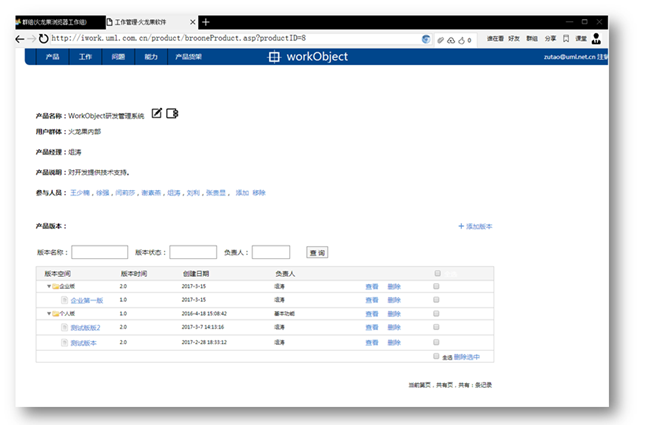
Task: Collapse the 企业版 tree node
Action: pyautogui.click(x=48, y=286)
